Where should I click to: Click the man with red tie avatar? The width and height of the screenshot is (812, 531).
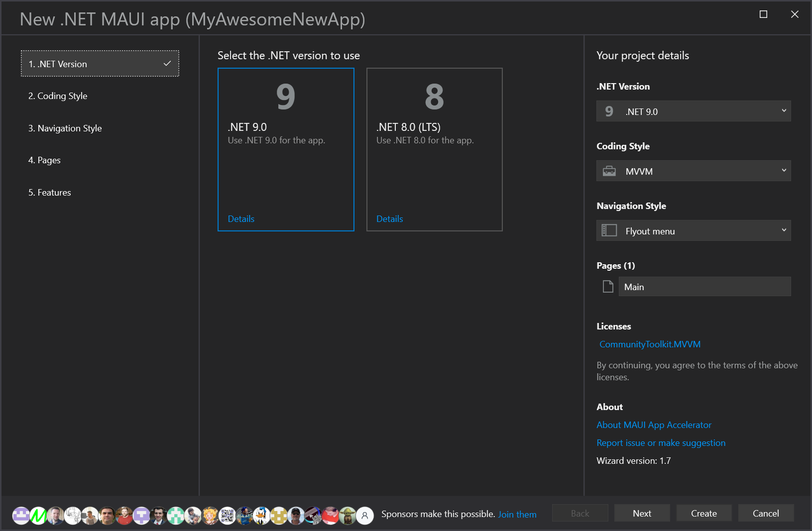tap(158, 516)
